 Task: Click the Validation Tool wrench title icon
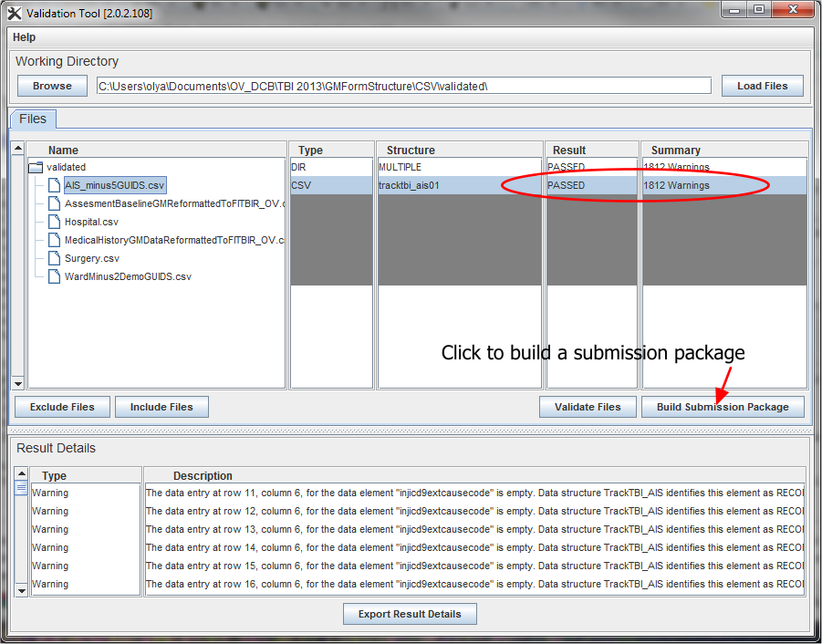coord(15,13)
